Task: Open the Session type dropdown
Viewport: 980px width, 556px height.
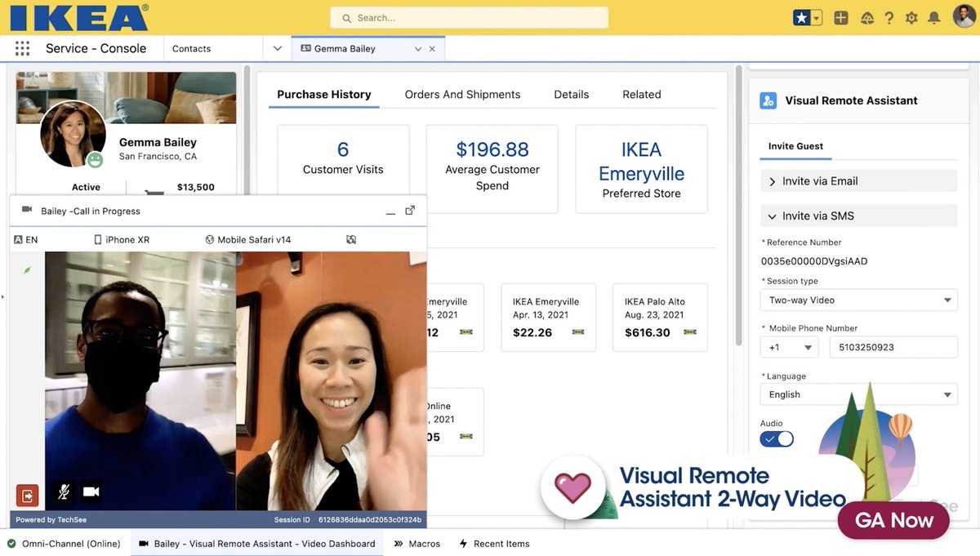Action: [858, 300]
